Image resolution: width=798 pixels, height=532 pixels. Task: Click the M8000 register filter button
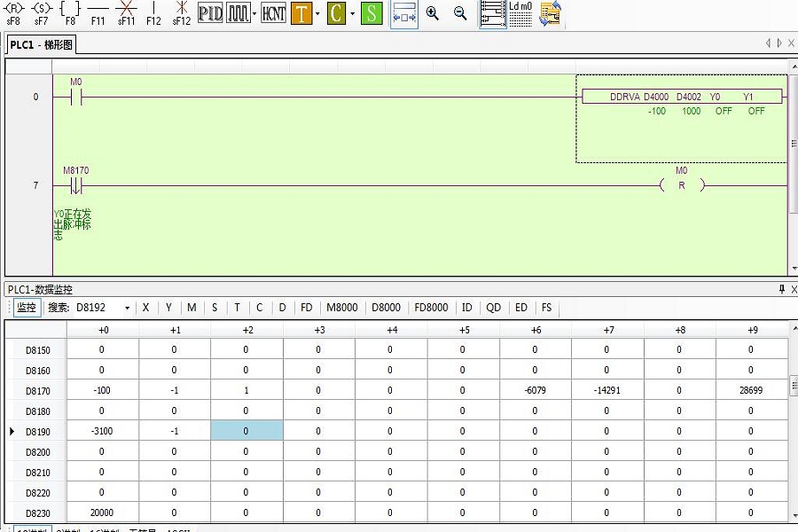[x=342, y=308]
